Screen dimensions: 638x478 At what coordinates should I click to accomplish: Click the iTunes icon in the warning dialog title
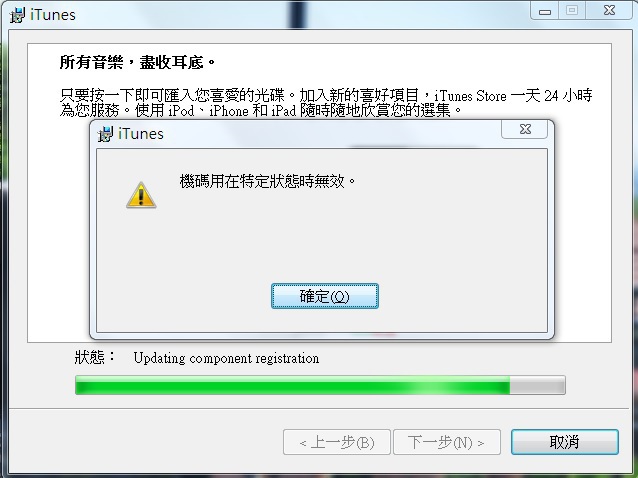pos(105,134)
